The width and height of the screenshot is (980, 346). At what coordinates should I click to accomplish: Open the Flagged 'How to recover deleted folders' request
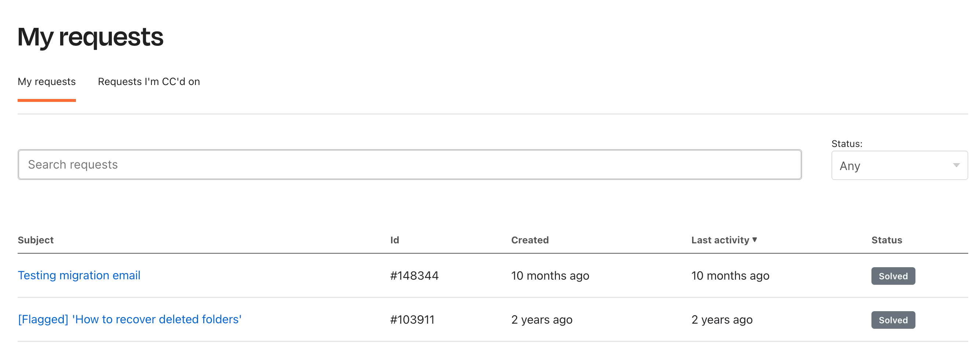(130, 319)
